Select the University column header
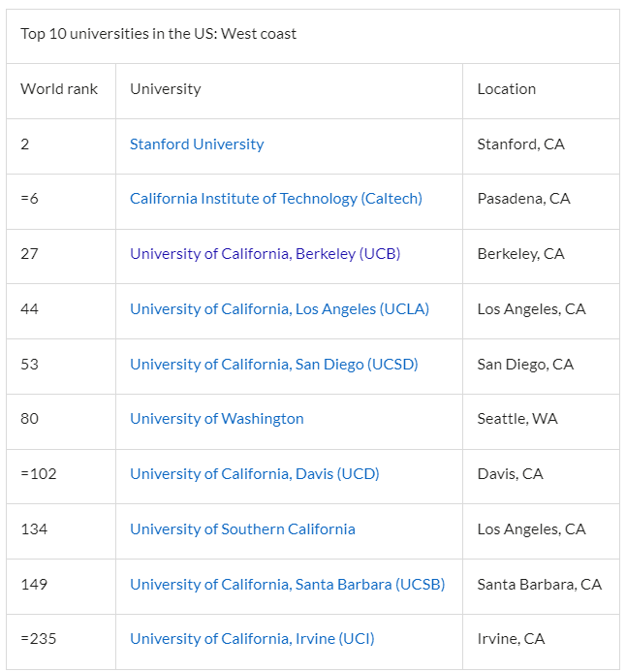Image resolution: width=626 pixels, height=672 pixels. pos(289,91)
